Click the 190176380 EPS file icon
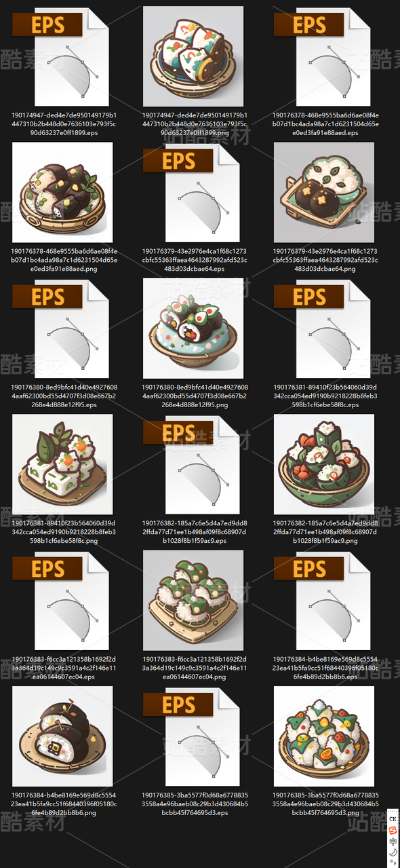This screenshot has width=400, height=868. (61, 328)
